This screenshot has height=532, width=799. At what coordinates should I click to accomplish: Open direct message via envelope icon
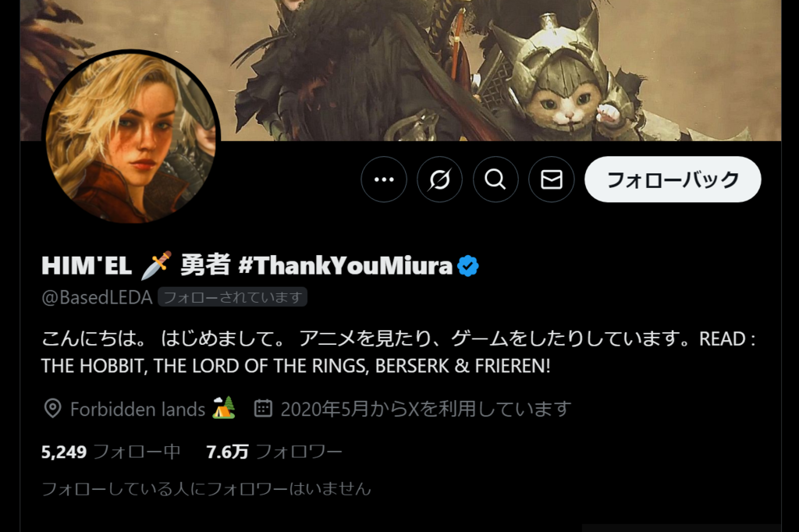552,179
